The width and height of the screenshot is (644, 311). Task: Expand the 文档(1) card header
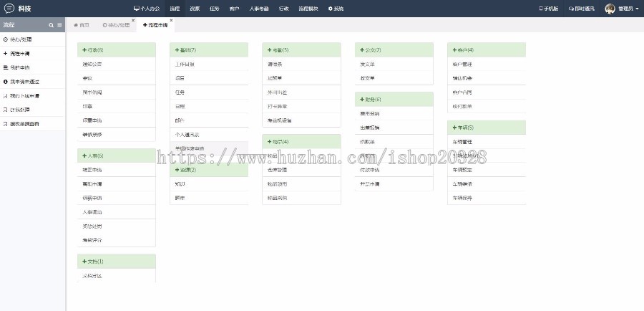point(117,262)
